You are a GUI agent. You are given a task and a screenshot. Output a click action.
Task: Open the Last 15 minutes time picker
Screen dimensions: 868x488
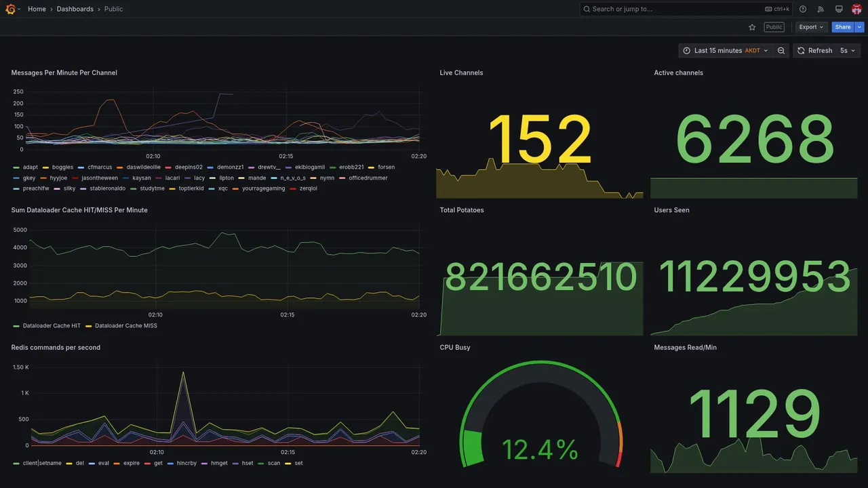726,51
